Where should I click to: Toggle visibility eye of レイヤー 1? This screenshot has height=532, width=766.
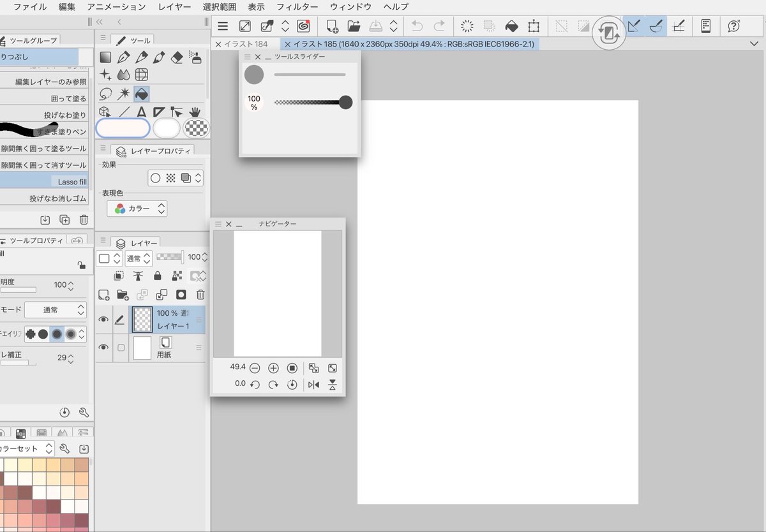[x=103, y=320]
